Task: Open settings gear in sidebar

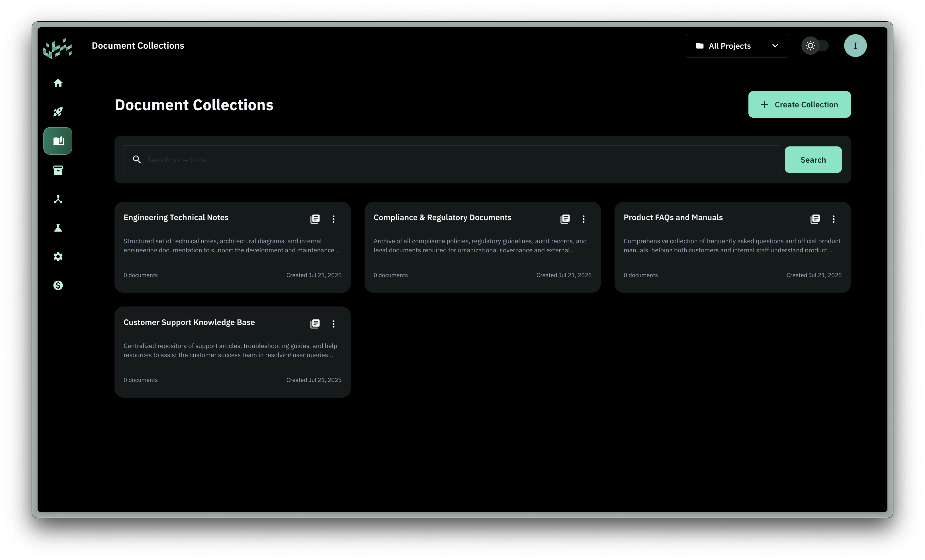Action: [58, 257]
